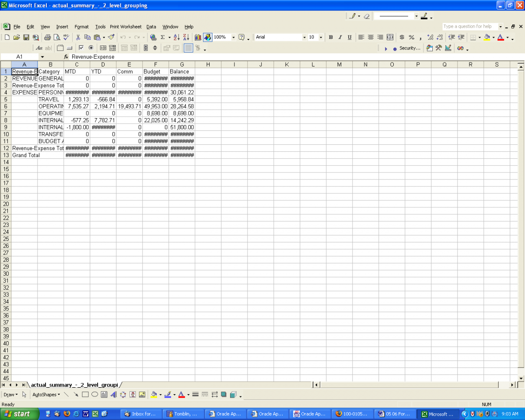Toggle the Drawing toolbar button
Viewport: 525px width, 420px height.
coord(207,37)
